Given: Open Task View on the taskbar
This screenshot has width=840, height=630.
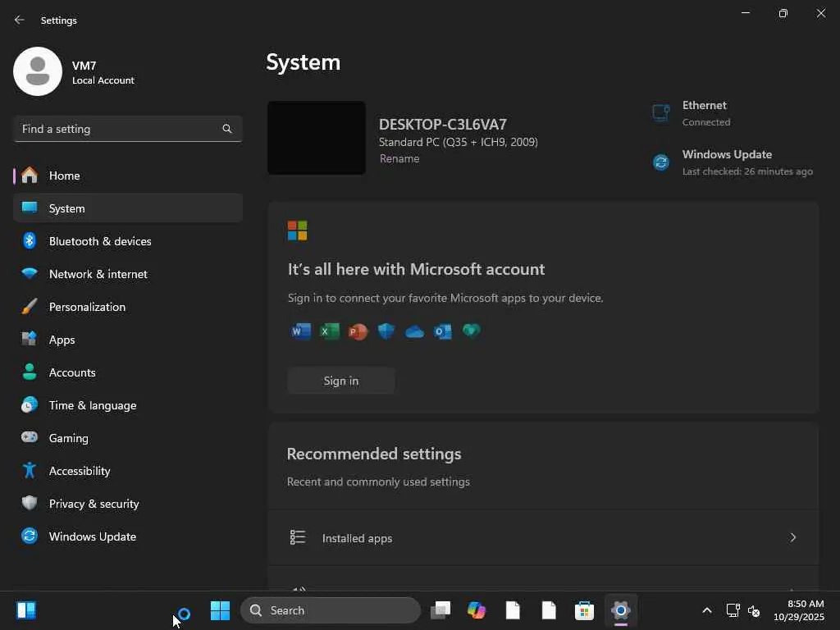Looking at the screenshot, I should (441, 610).
